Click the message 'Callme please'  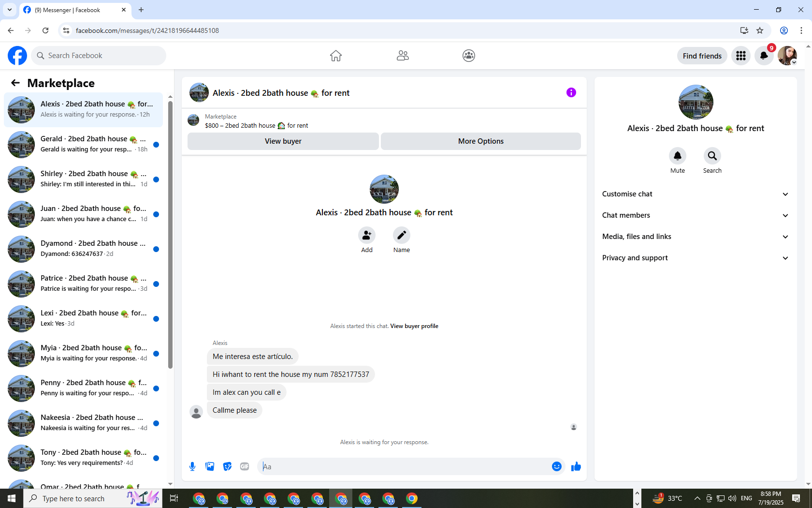point(235,410)
